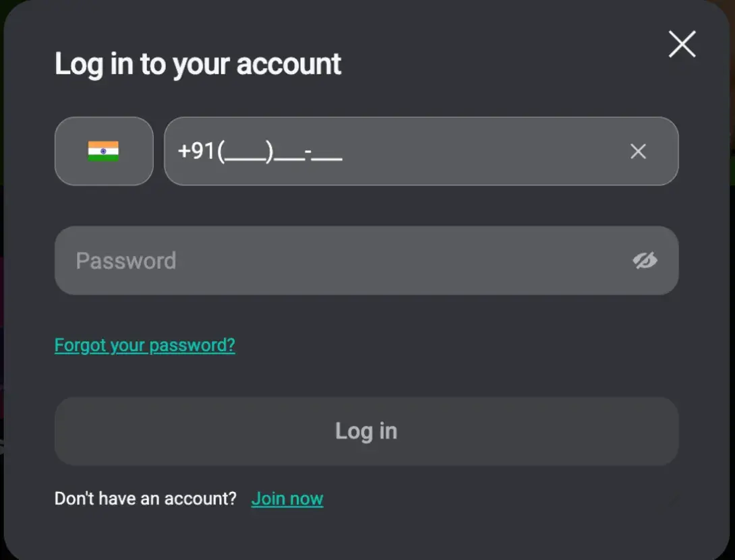Change the country code from India
This screenshot has height=560, width=735.
coord(104,151)
